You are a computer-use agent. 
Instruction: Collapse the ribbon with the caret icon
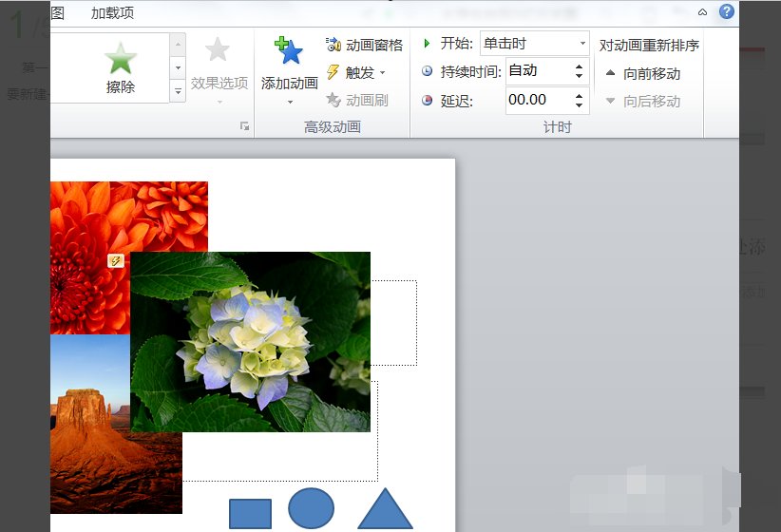pyautogui.click(x=702, y=12)
